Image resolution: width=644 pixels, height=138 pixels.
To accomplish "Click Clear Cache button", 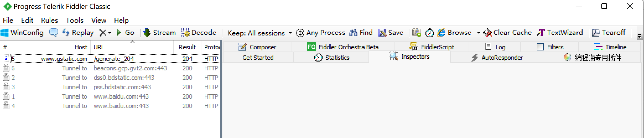I will [x=507, y=33].
